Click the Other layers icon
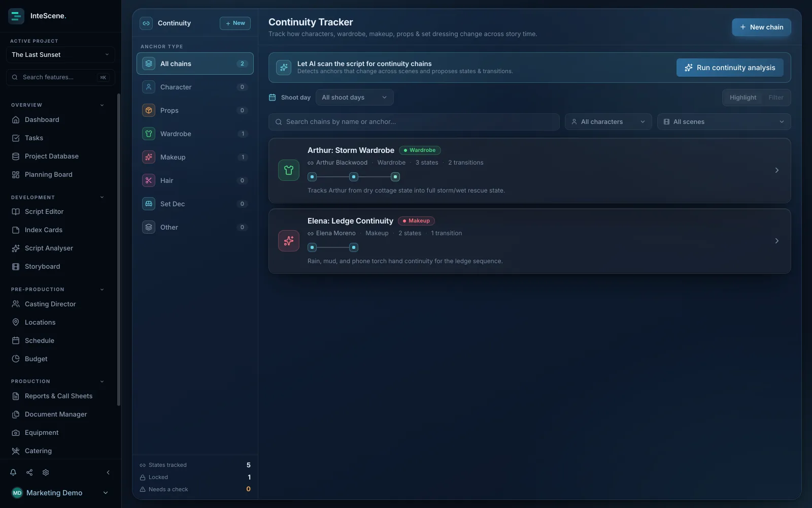This screenshot has height=508, width=812. [x=149, y=227]
